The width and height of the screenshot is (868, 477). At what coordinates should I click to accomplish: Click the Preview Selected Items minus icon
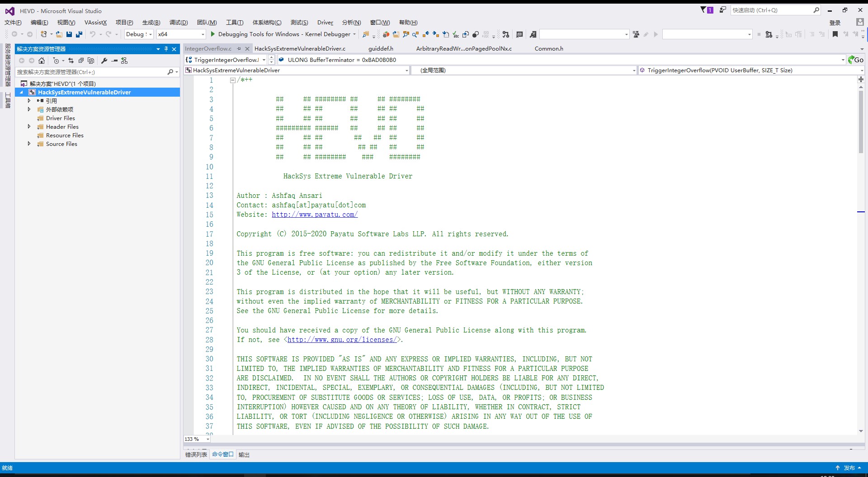click(114, 61)
